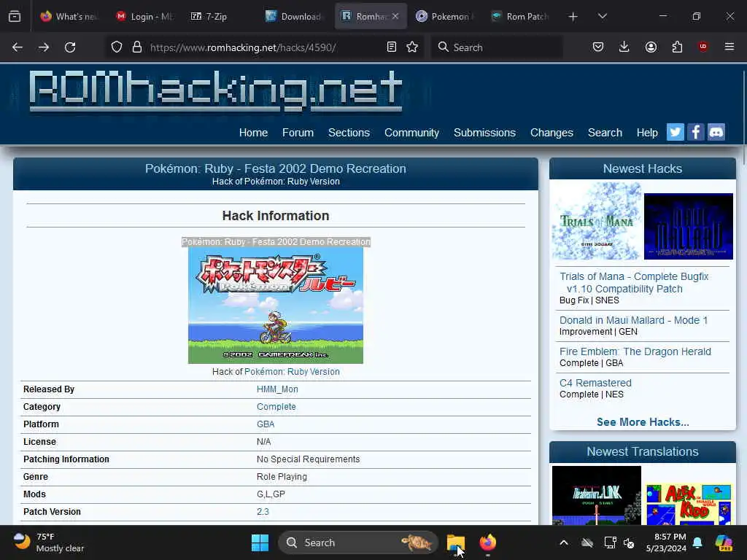This screenshot has width=747, height=560.
Task: Open patch version 2.3 link
Action: (x=263, y=512)
